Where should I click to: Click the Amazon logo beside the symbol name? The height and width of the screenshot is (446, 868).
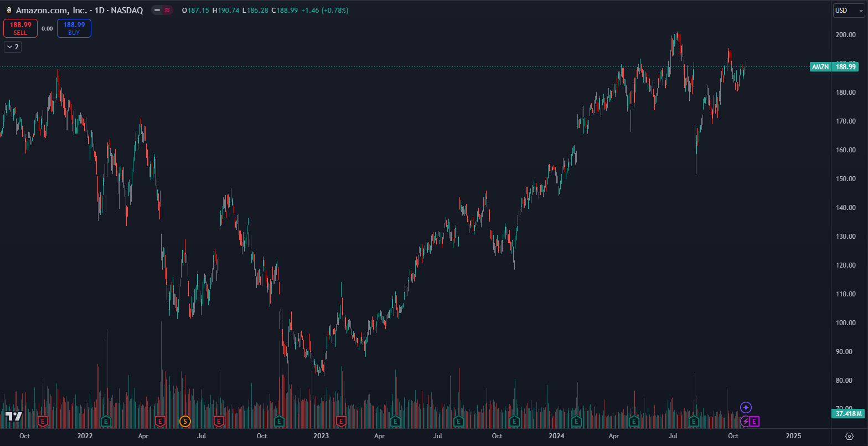[x=9, y=11]
